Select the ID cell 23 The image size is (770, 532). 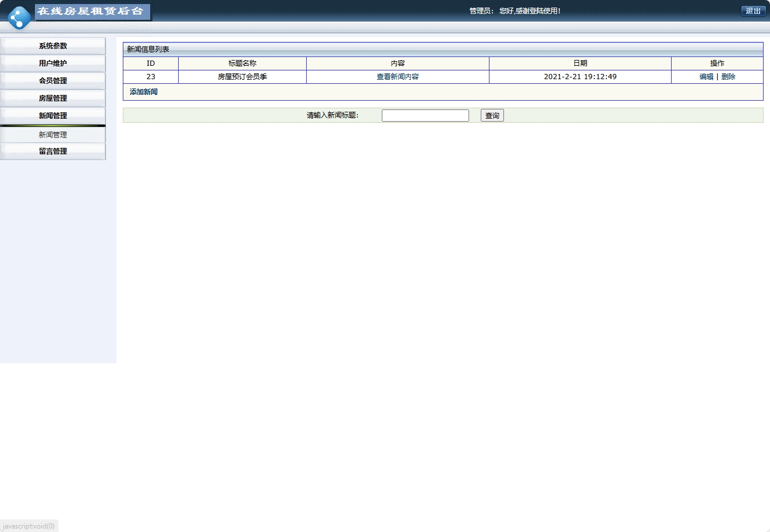151,77
